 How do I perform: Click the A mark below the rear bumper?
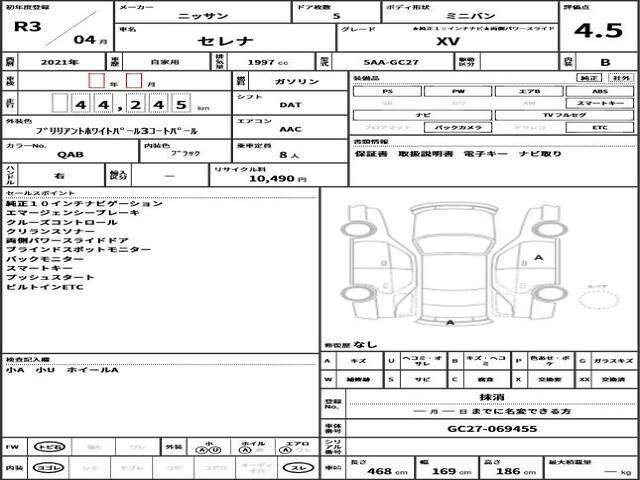[x=449, y=322]
